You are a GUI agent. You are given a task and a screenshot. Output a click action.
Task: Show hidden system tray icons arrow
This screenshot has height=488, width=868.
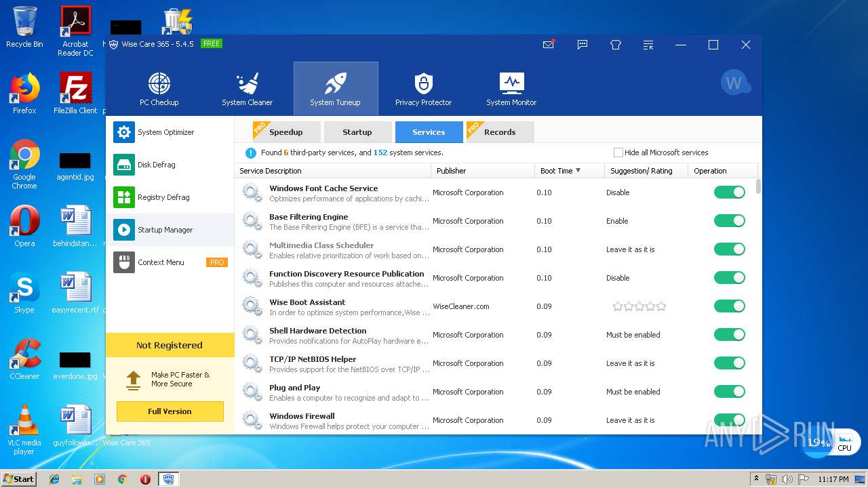tap(756, 479)
